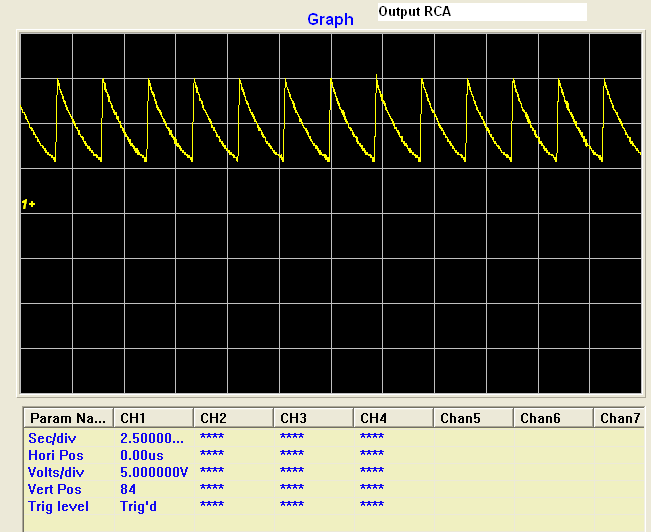The height and width of the screenshot is (532, 651).
Task: Click the Trig level parameter row label
Action: [x=58, y=506]
